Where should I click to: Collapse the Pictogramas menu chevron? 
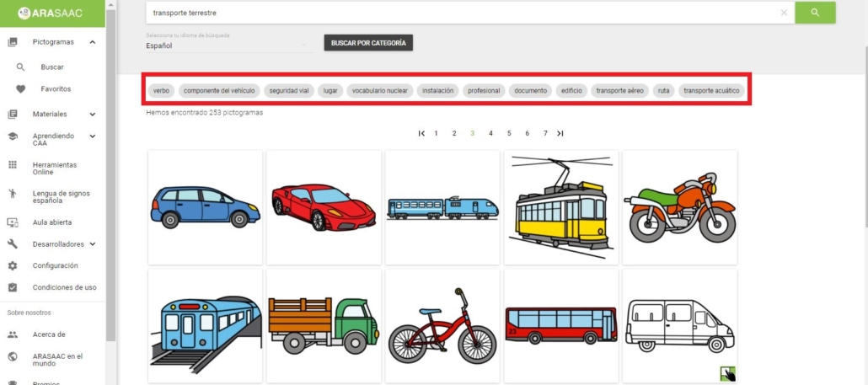pyautogui.click(x=93, y=42)
